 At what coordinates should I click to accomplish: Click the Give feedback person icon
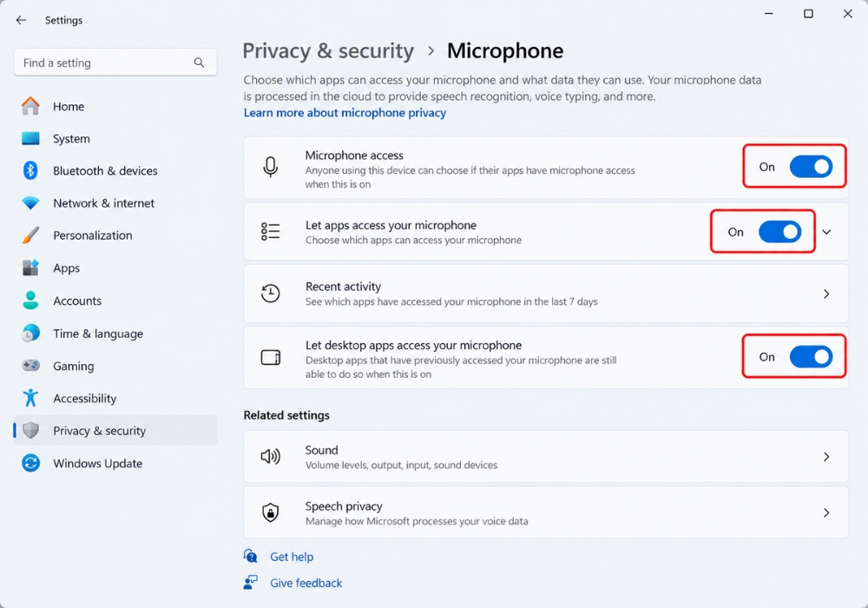point(250,582)
